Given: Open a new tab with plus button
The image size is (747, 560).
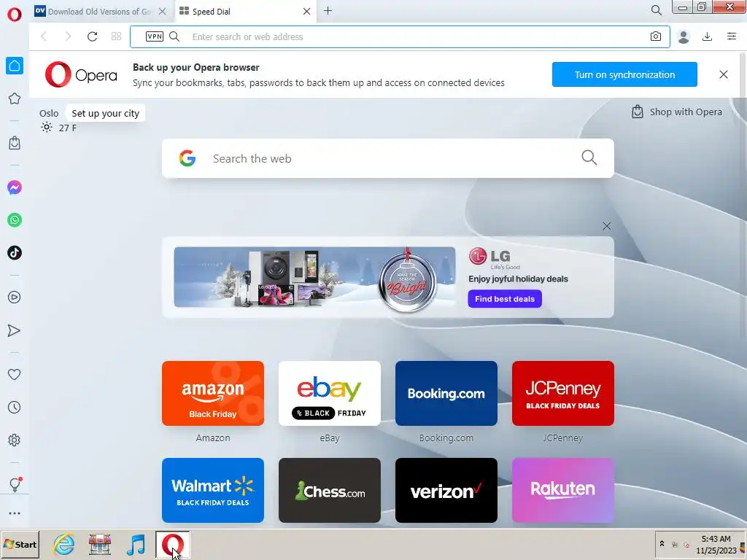Looking at the screenshot, I should coord(328,11).
